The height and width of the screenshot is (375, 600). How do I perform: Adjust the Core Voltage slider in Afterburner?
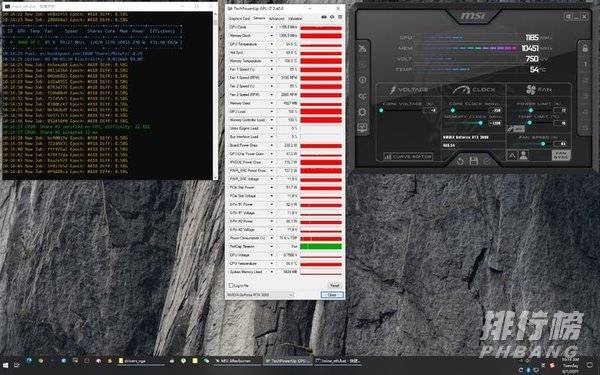click(x=401, y=110)
